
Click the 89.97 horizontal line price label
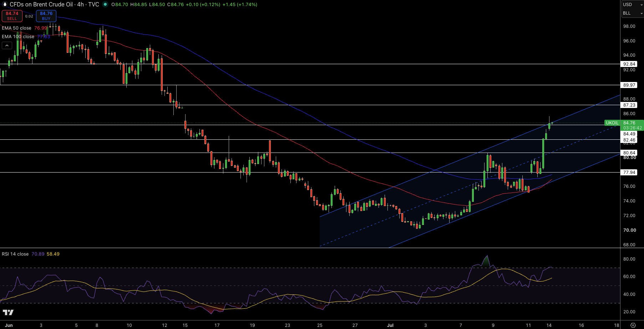(x=629, y=85)
